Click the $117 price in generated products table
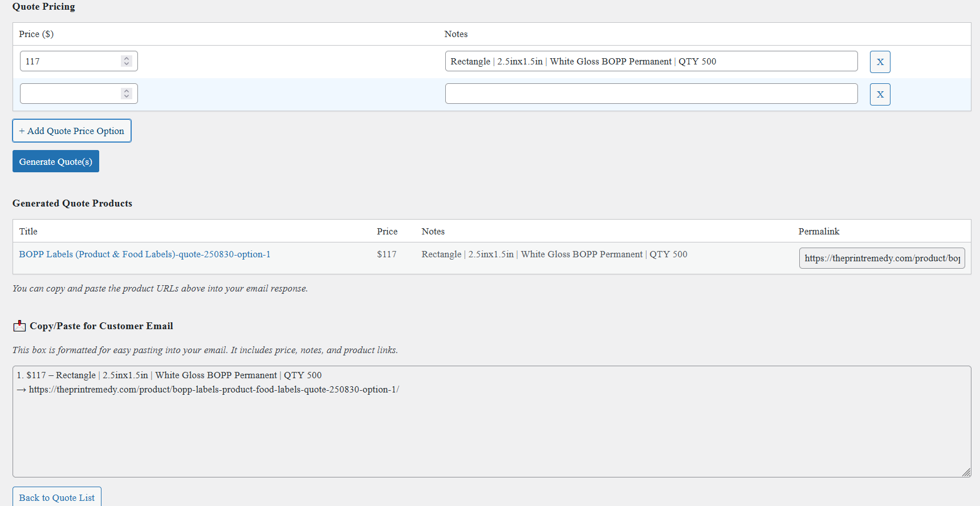Image resolution: width=980 pixels, height=506 pixels. click(x=387, y=254)
